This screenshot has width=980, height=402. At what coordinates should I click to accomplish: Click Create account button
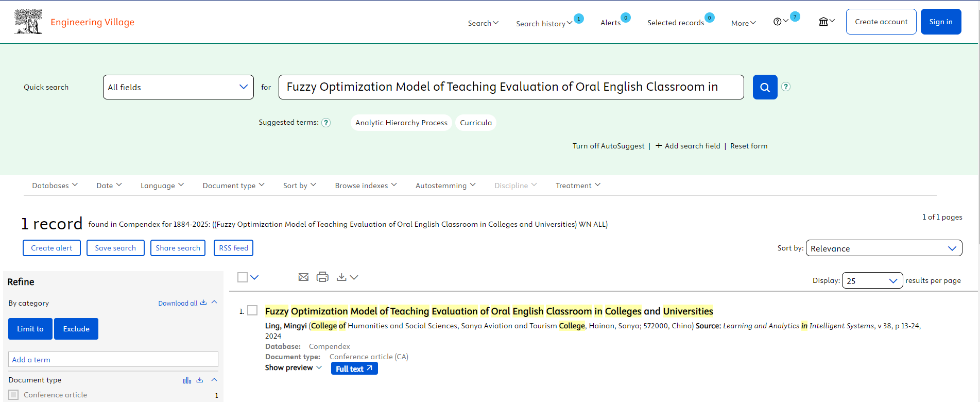click(x=881, y=22)
